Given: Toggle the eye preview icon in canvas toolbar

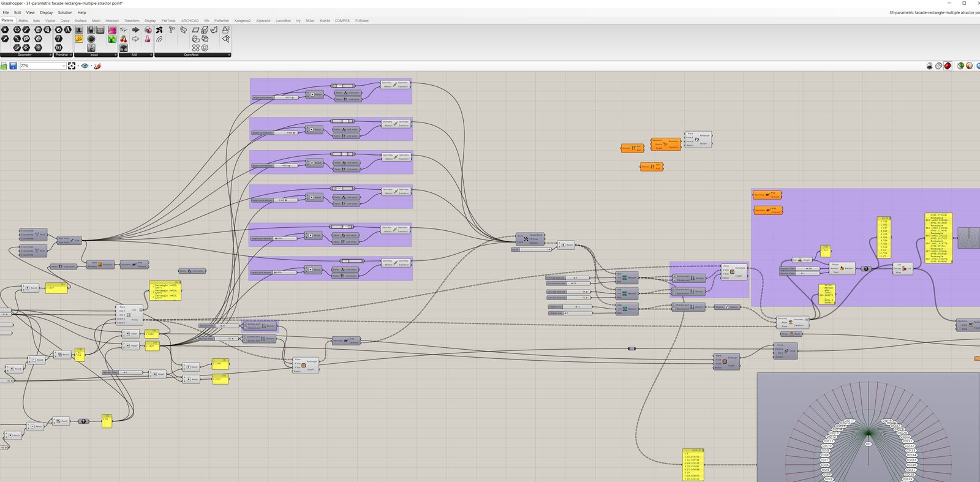Looking at the screenshot, I should (x=85, y=66).
